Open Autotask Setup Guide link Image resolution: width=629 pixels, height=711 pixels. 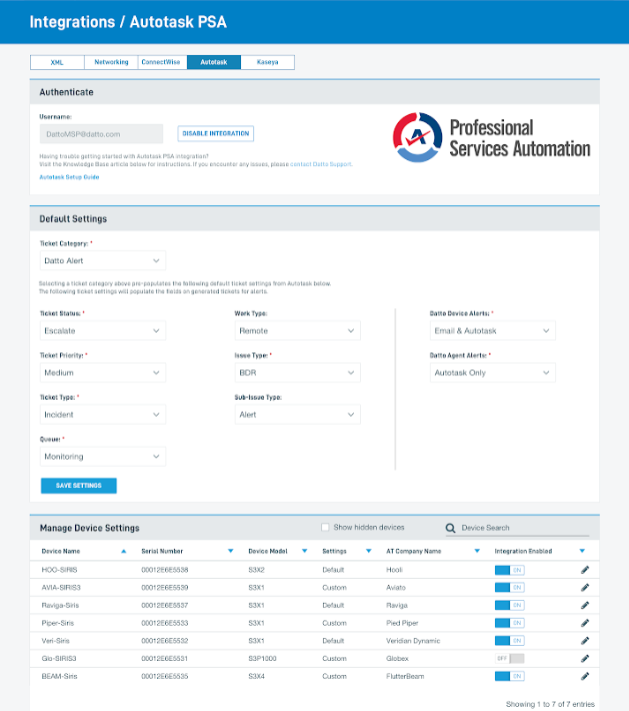(69, 177)
